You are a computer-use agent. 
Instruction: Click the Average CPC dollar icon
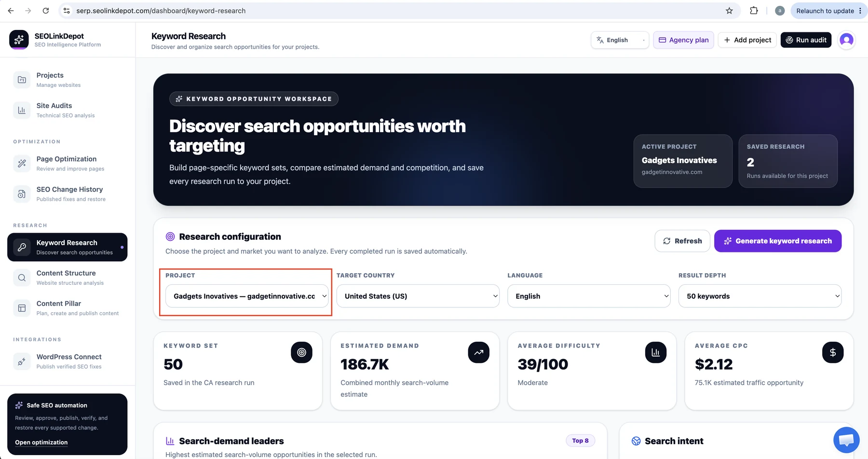(x=833, y=352)
